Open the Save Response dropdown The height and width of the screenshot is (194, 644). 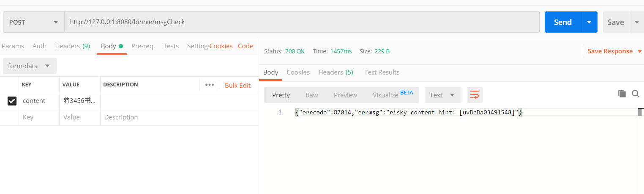click(614, 51)
